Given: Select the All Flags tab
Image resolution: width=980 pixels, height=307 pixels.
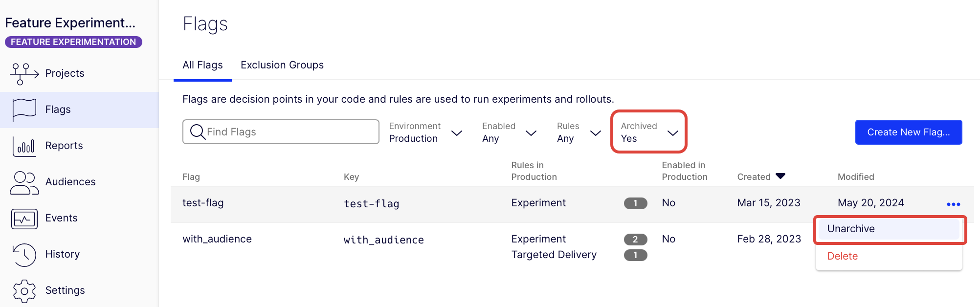Looking at the screenshot, I should (202, 65).
